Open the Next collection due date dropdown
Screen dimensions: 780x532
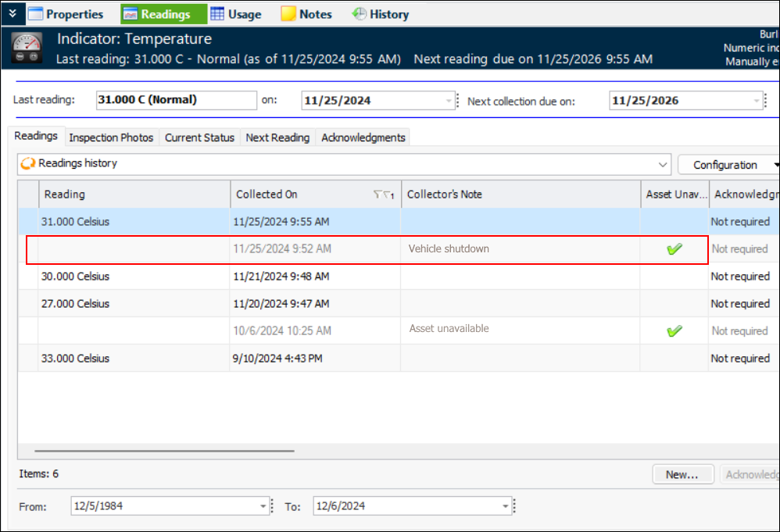click(756, 101)
